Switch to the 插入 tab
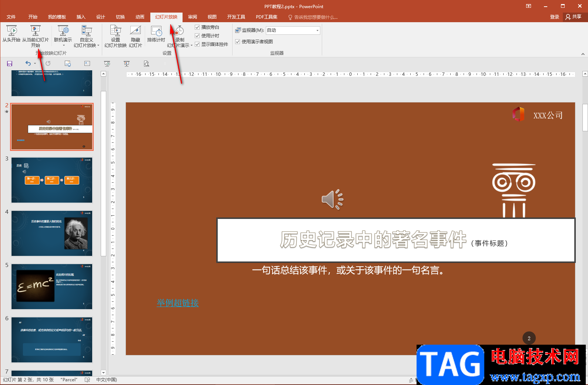Image resolution: width=588 pixels, height=385 pixels. coord(81,17)
